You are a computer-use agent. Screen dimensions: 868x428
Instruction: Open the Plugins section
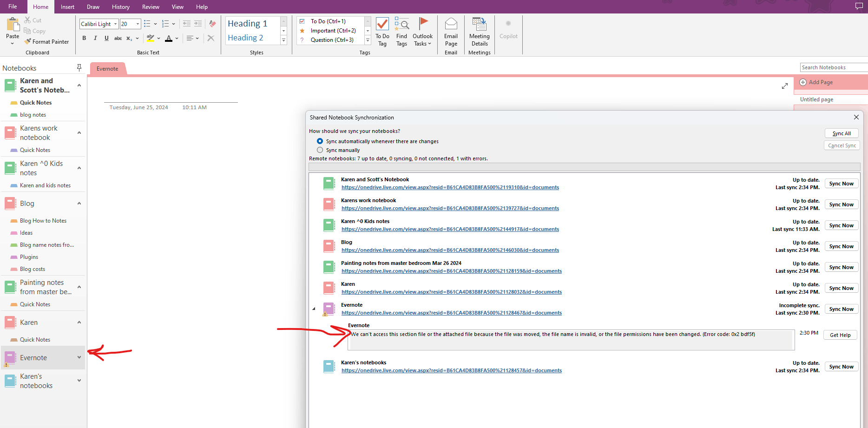pyautogui.click(x=29, y=257)
